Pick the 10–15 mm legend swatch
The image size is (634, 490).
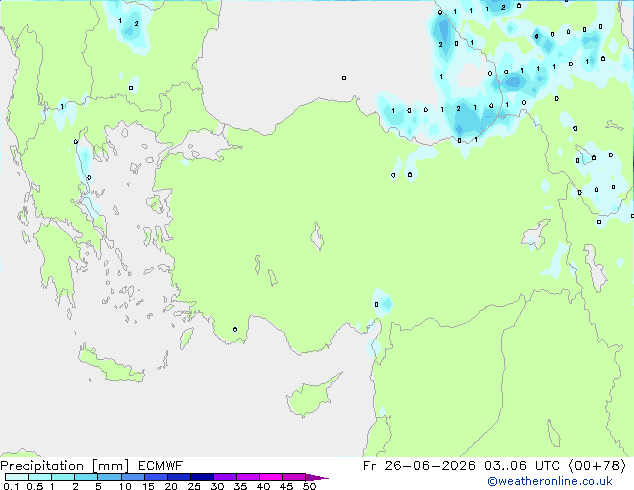(132, 477)
